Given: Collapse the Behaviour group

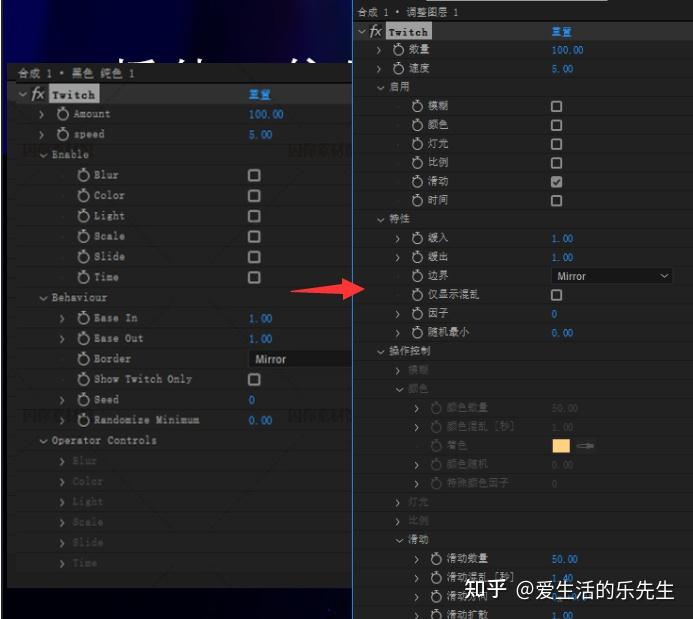Looking at the screenshot, I should coord(43,298).
